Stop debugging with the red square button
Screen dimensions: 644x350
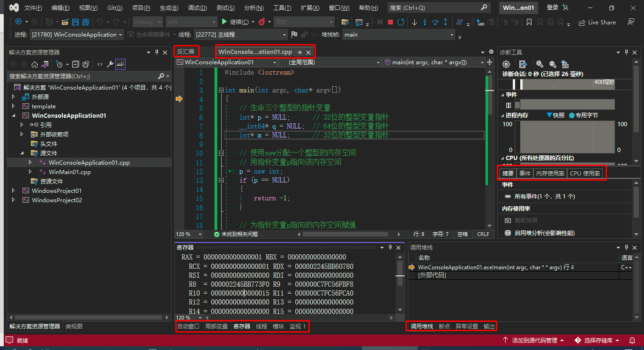(x=390, y=22)
